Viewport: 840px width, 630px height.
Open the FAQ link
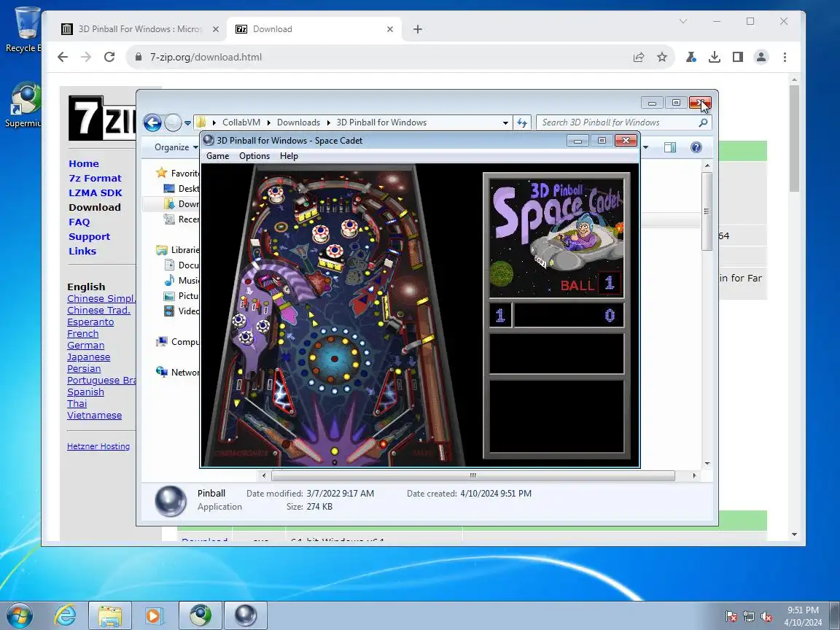tap(79, 222)
